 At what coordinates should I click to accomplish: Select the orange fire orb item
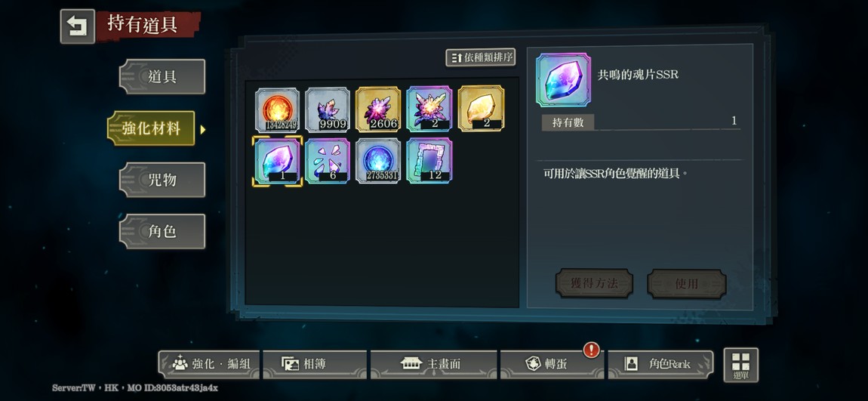point(277,110)
